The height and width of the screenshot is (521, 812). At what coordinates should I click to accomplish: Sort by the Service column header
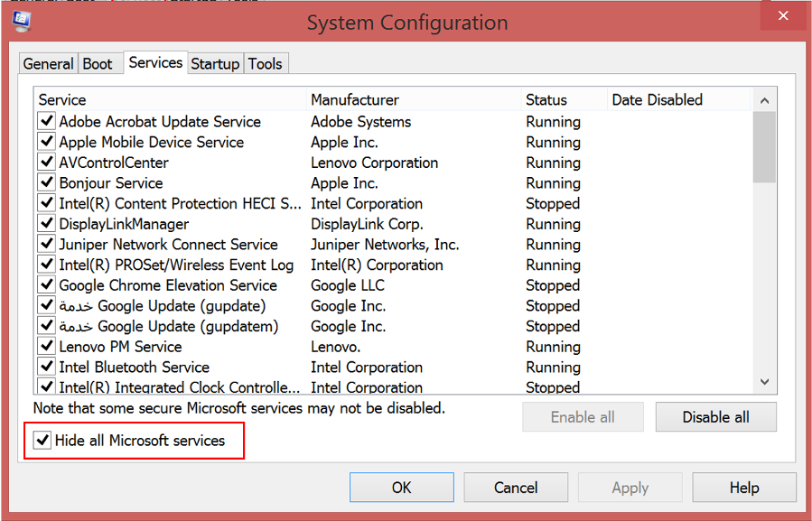click(170, 99)
